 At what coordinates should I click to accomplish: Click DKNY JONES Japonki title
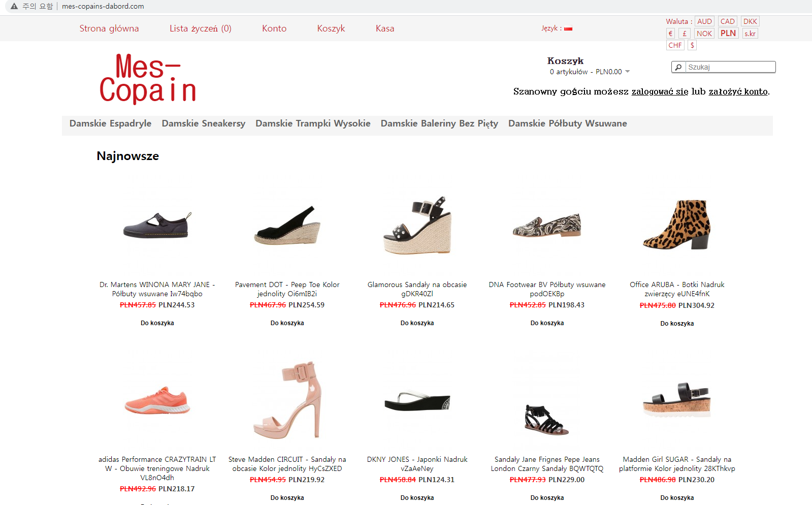(x=417, y=464)
